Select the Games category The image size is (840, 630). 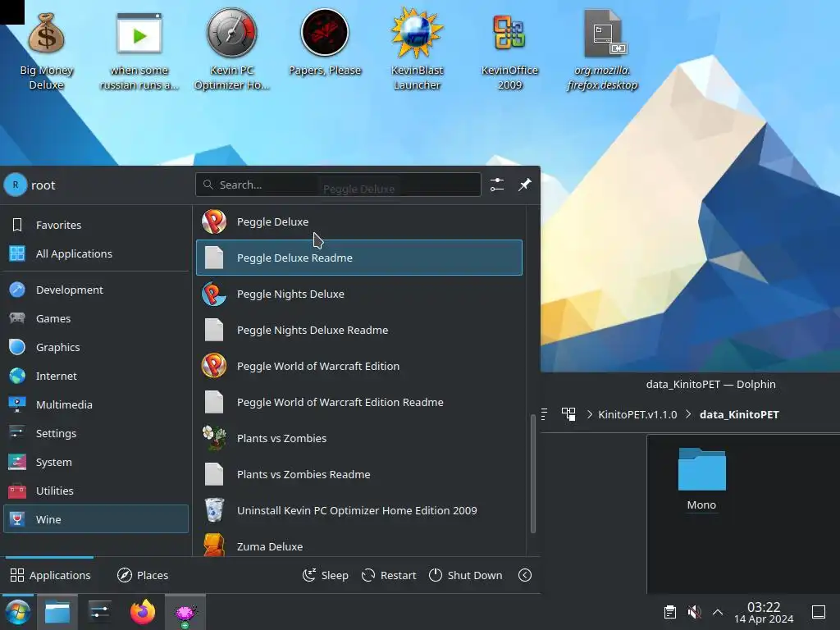97,319
